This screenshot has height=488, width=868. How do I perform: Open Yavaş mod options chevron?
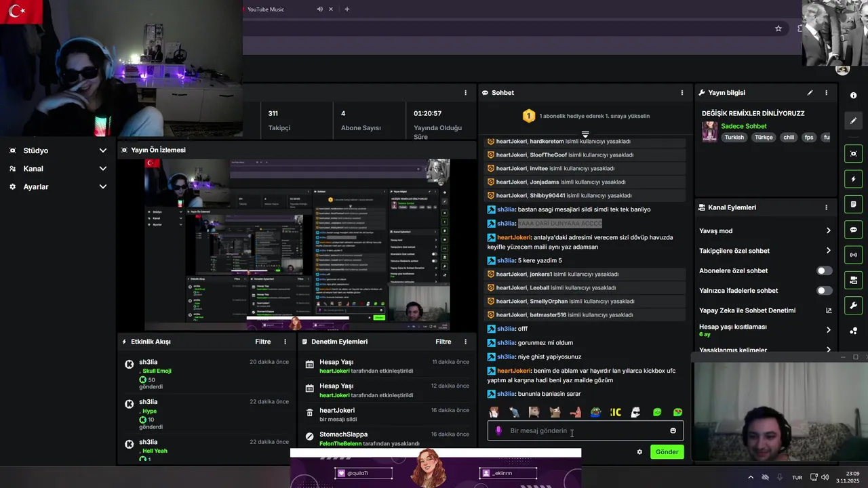click(x=828, y=231)
